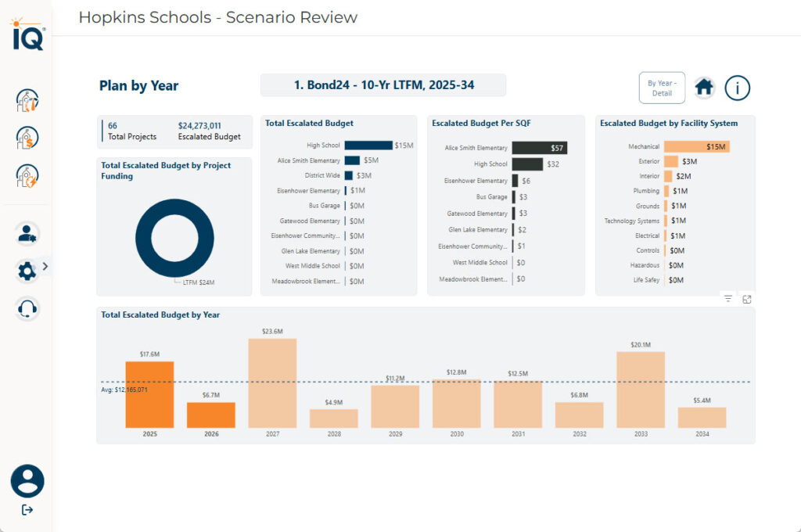The height and width of the screenshot is (532, 801).
Task: Open the settings gear icon
Action: [27, 271]
